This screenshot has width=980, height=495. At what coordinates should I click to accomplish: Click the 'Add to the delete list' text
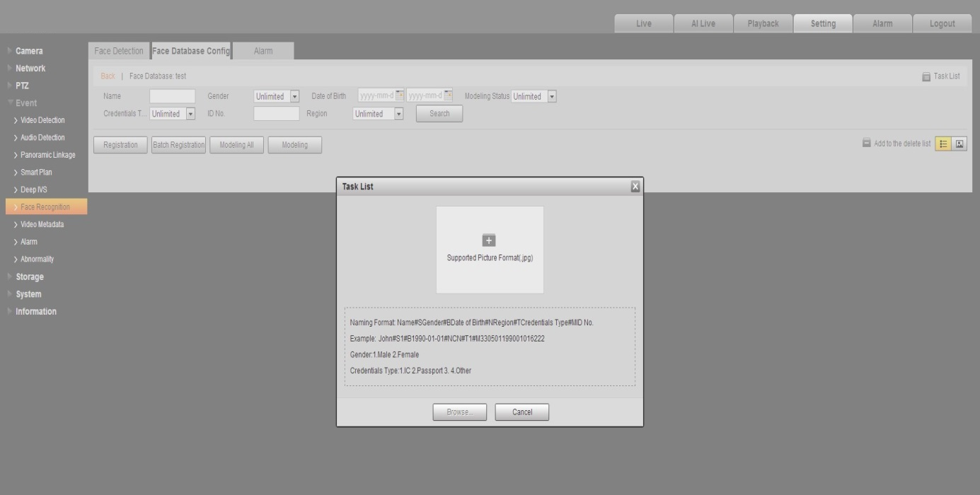[x=902, y=144]
